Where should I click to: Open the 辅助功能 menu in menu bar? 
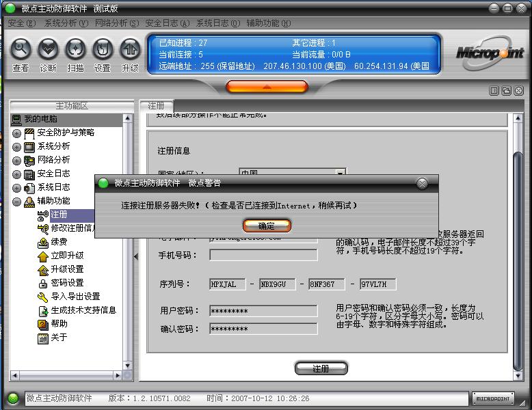point(263,23)
